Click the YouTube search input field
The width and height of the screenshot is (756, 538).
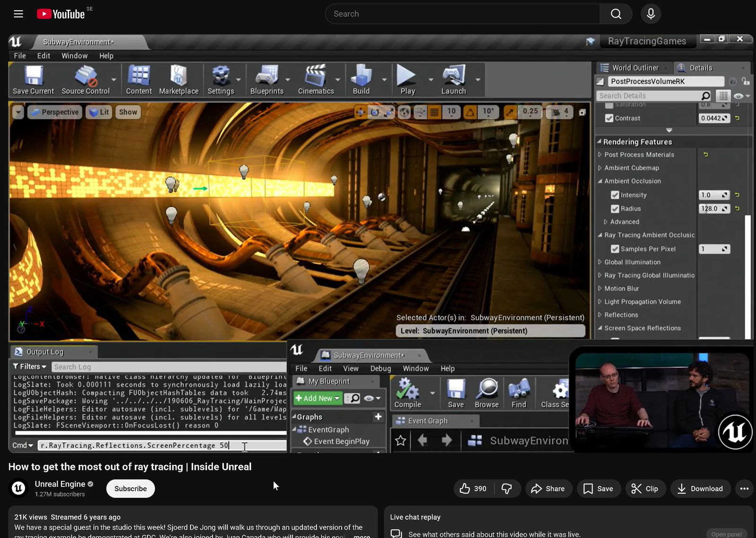pyautogui.click(x=463, y=14)
